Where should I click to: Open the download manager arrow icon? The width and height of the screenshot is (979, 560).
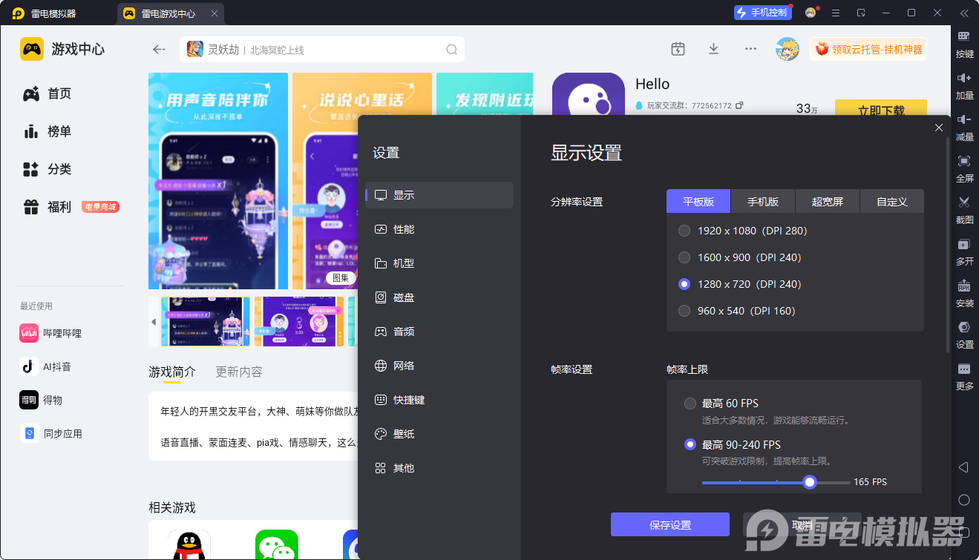coord(713,49)
